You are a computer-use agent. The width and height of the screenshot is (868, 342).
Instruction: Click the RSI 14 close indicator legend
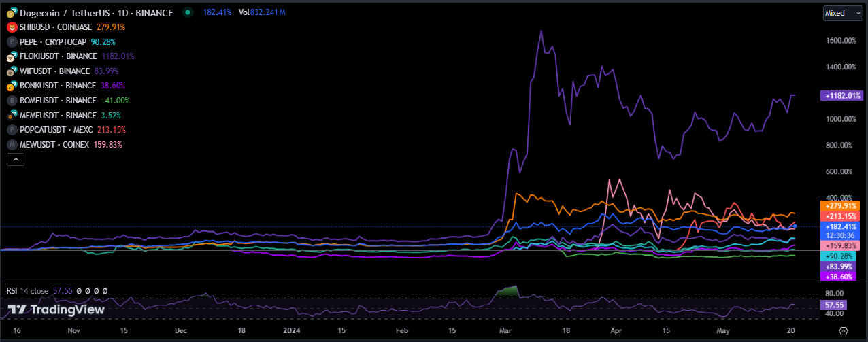(28, 291)
